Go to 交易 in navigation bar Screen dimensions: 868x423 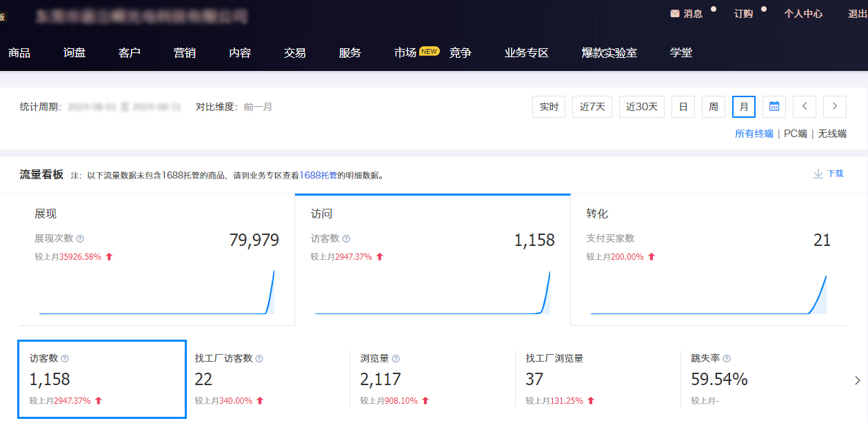point(295,52)
